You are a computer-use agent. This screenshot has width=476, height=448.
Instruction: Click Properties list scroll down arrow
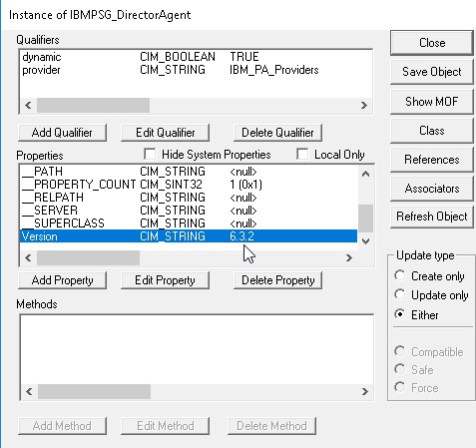[365, 241]
